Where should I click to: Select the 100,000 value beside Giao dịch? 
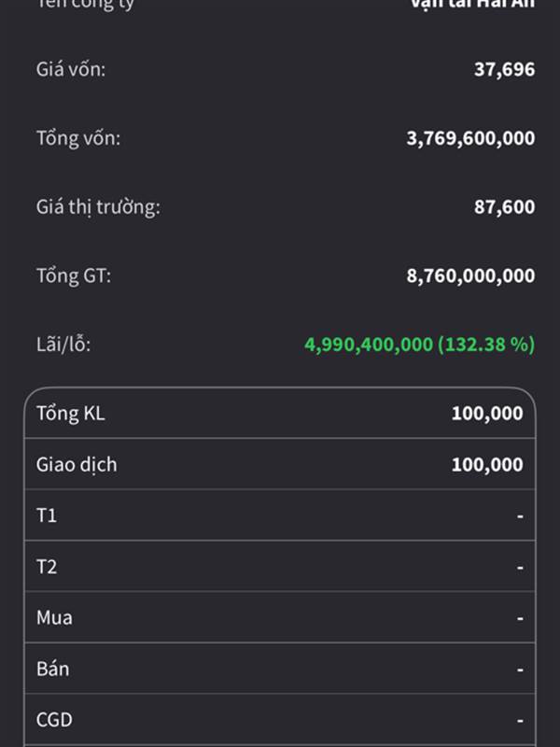(487, 464)
